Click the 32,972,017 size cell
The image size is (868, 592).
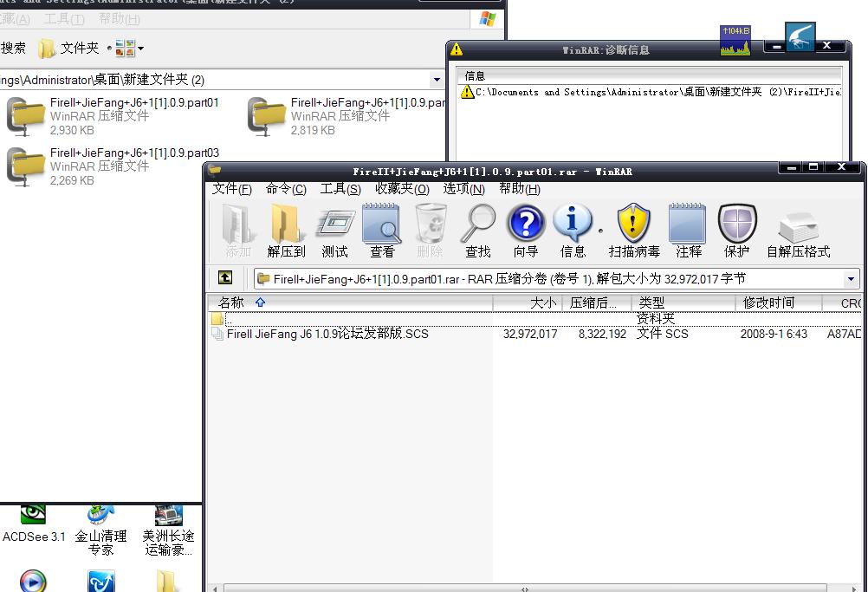pyautogui.click(x=530, y=334)
